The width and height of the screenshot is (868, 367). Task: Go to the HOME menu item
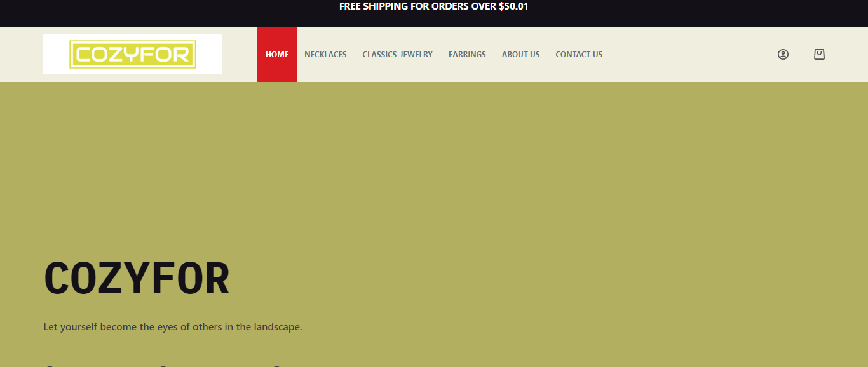click(277, 55)
